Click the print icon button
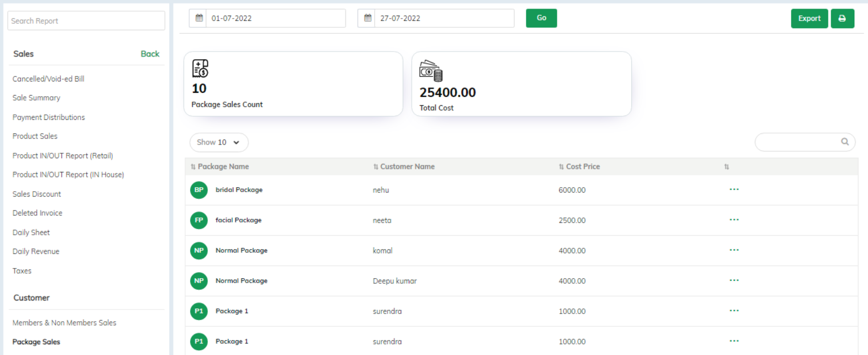This screenshot has height=355, width=868. tap(842, 18)
